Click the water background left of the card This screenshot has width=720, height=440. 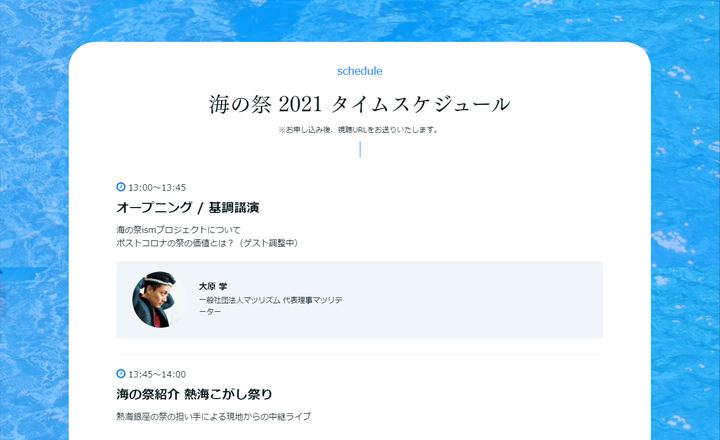coord(34,230)
